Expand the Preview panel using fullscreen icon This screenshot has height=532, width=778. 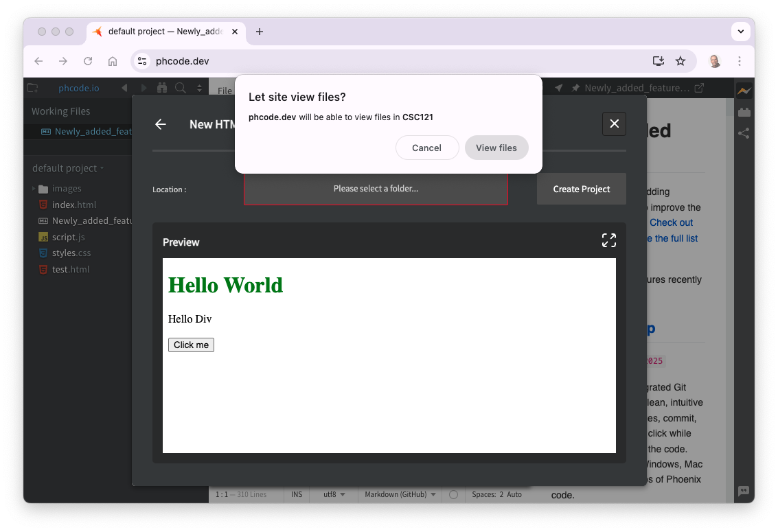pyautogui.click(x=609, y=240)
